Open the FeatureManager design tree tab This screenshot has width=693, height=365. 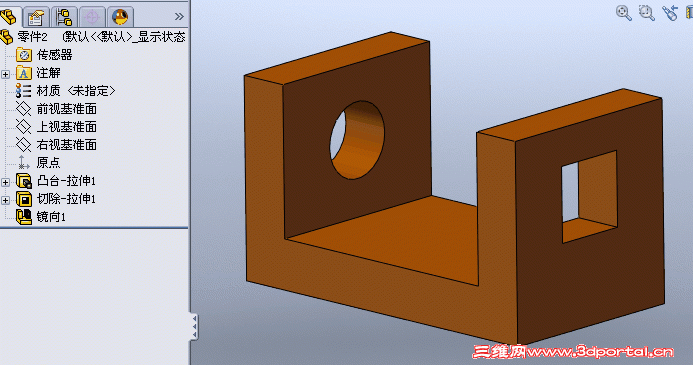9,17
